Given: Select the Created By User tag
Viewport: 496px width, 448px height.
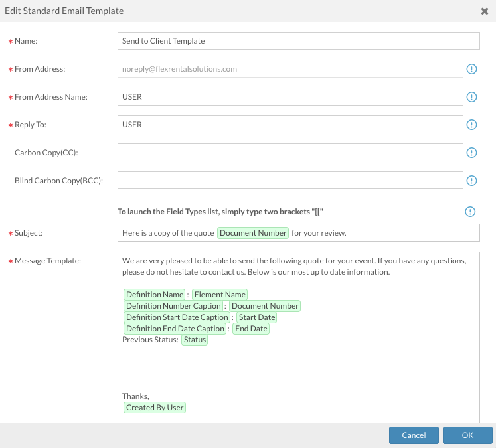Looking at the screenshot, I should coord(154,408).
